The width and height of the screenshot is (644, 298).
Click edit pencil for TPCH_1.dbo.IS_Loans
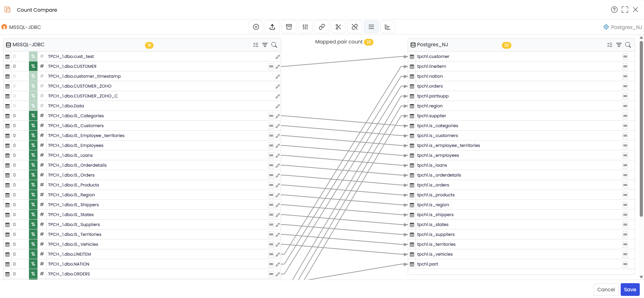(278, 156)
